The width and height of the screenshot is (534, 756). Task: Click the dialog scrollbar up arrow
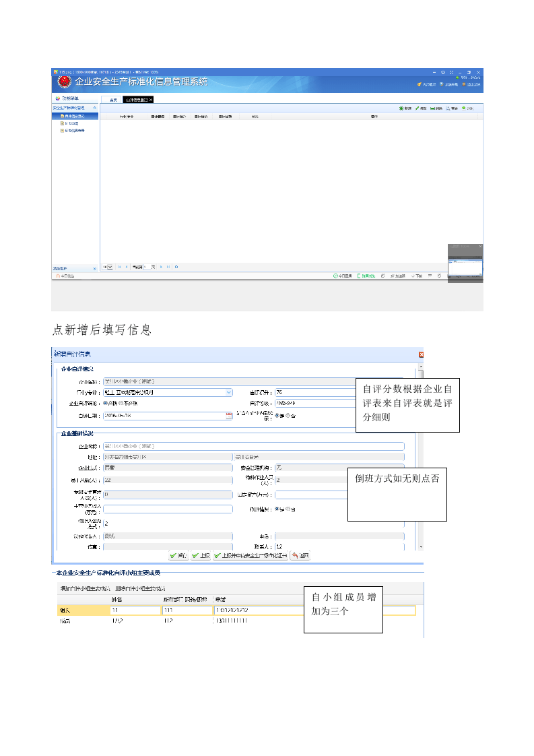421,367
